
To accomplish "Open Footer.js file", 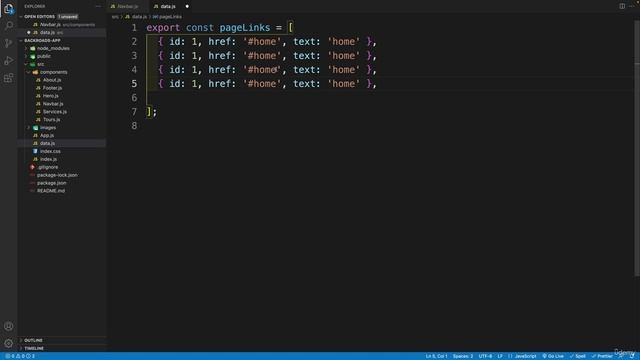I will tap(52, 88).
